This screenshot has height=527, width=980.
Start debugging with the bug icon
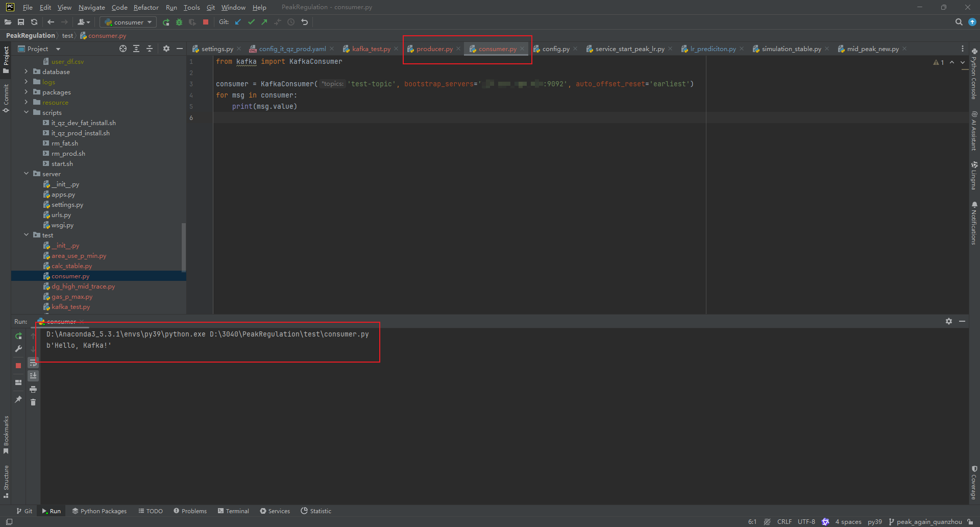179,22
